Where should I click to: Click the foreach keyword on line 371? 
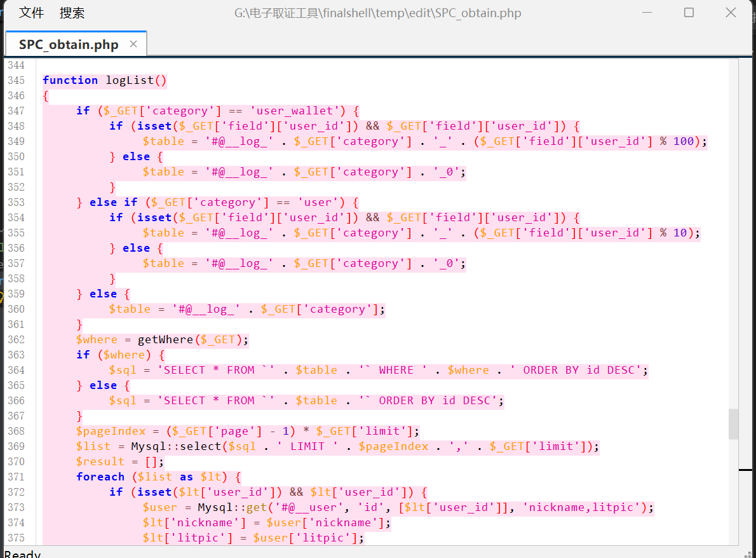coord(100,477)
